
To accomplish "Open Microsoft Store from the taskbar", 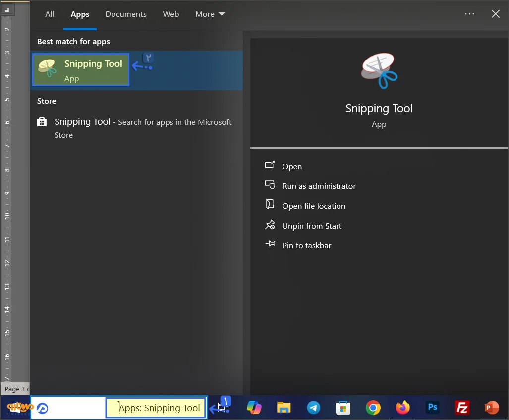I will (343, 408).
